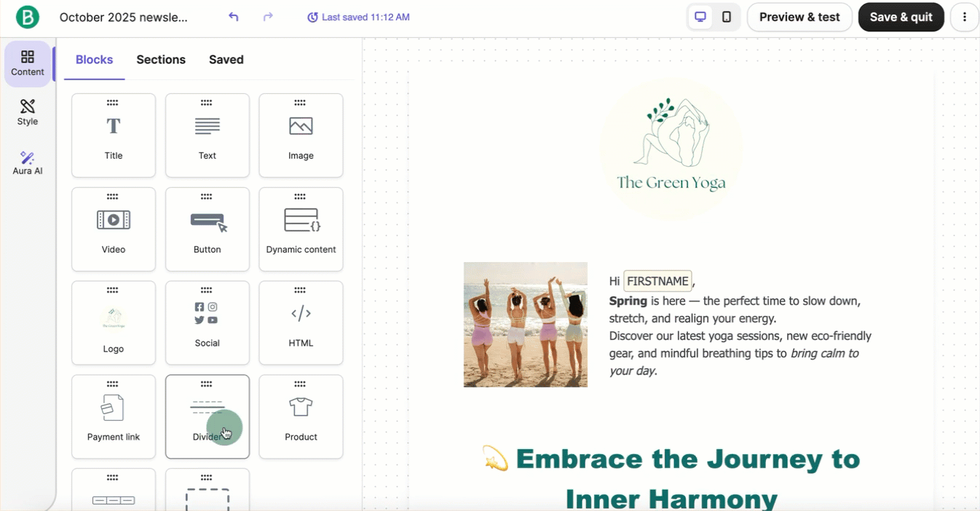
Task: Switch to mobile preview mode
Action: 727,15
